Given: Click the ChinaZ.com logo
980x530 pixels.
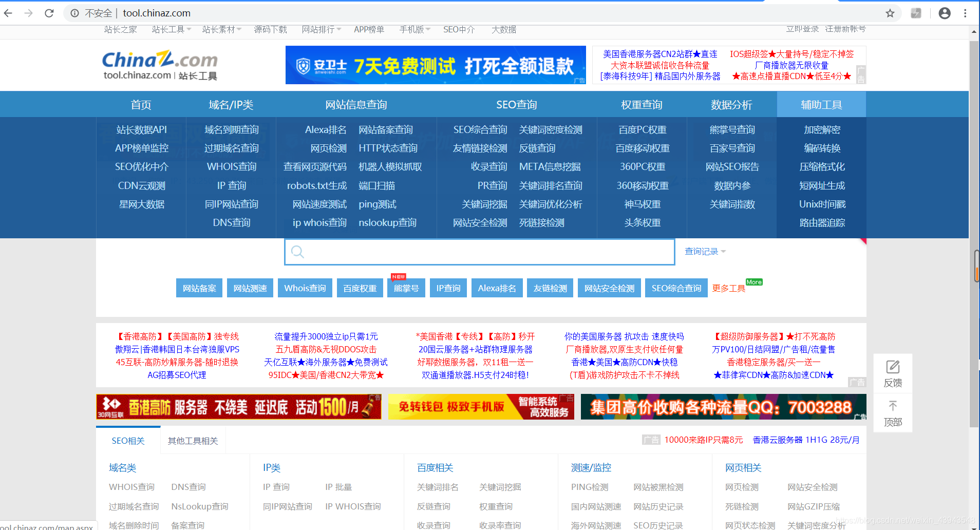Looking at the screenshot, I should (160, 65).
